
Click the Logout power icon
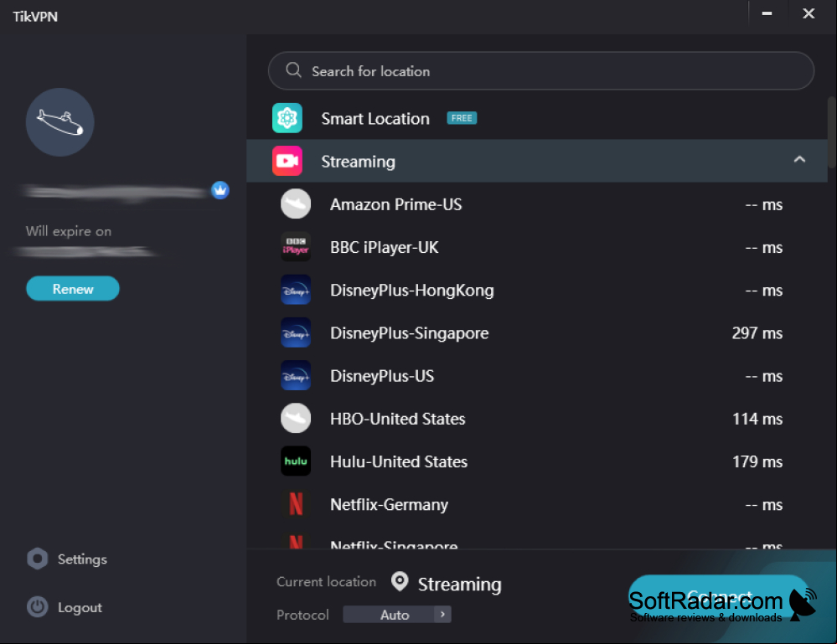(x=38, y=606)
